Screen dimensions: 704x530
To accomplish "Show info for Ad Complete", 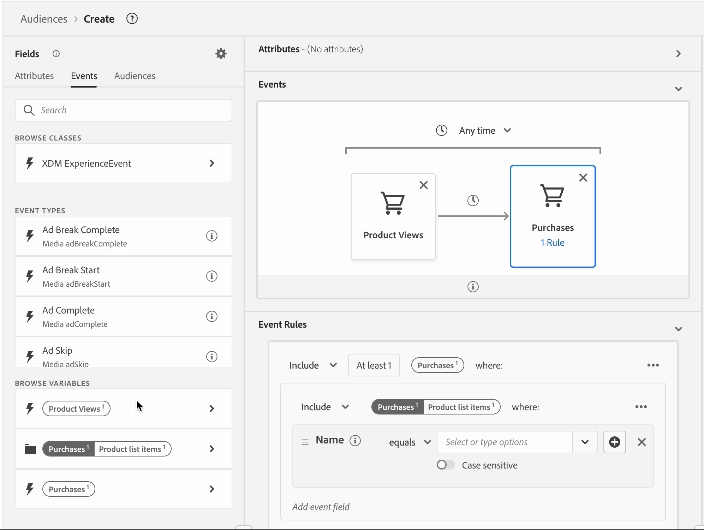I will 211,316.
